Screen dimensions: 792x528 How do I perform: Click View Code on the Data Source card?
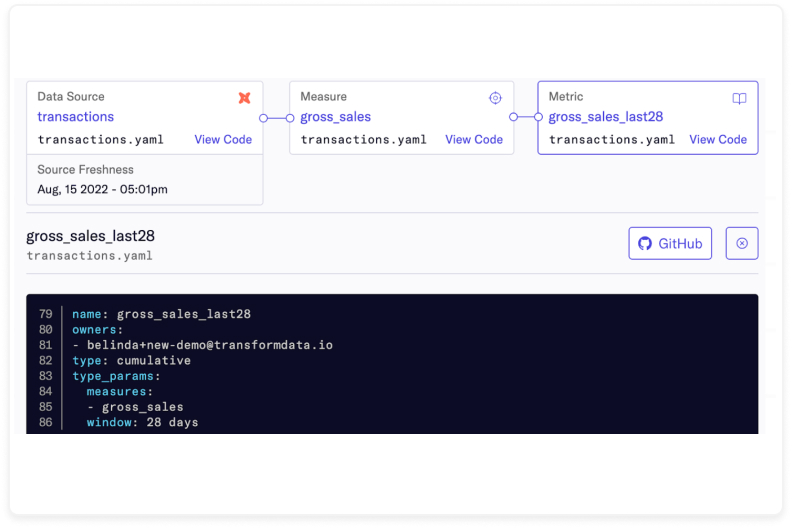223,139
